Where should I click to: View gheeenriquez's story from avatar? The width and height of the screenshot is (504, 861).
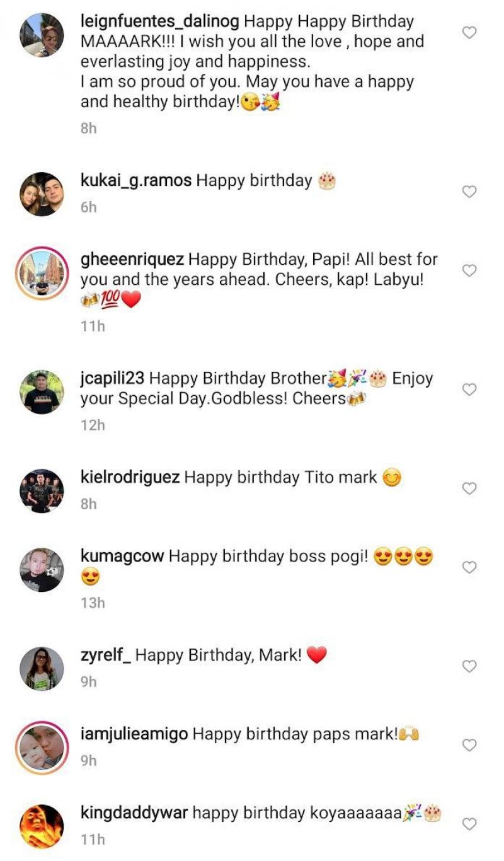(x=42, y=274)
